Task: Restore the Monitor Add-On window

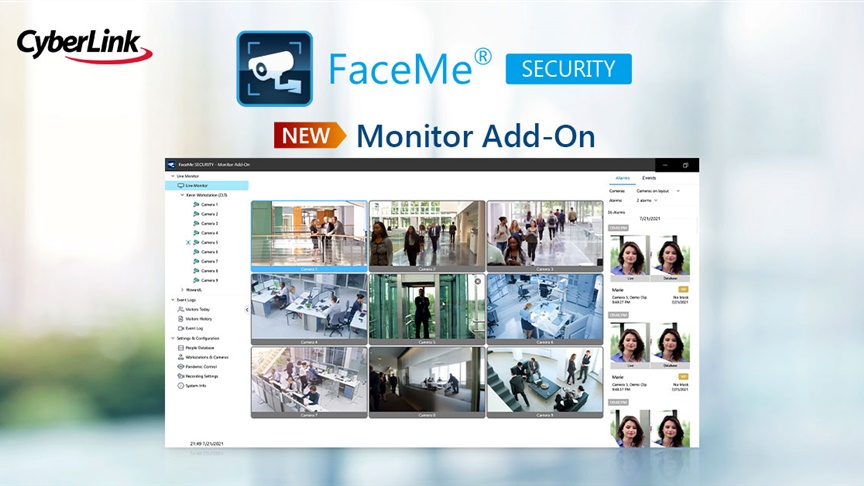Action: tap(685, 165)
